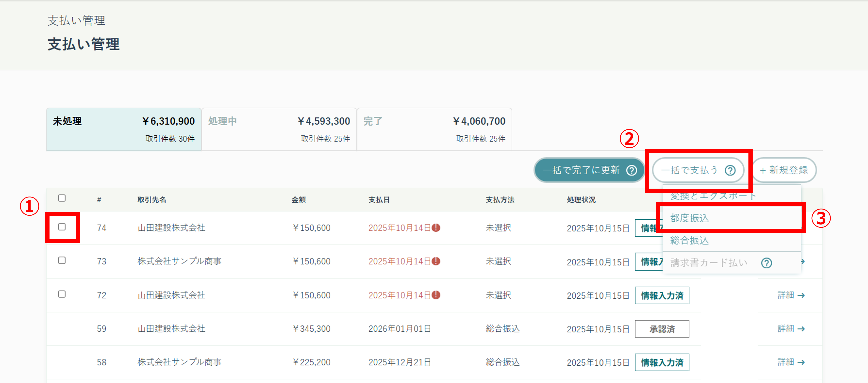
Task: Open 詳細 link for row 58
Action: pyautogui.click(x=791, y=362)
